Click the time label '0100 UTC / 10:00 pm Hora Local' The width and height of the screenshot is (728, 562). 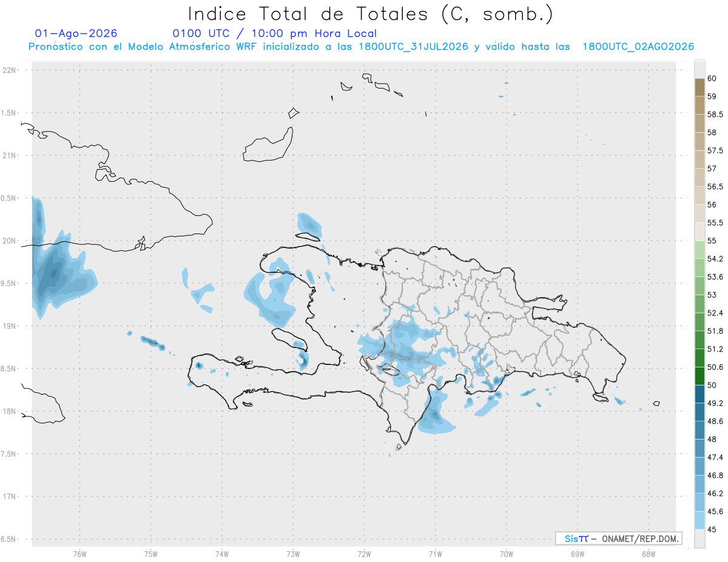point(275,33)
